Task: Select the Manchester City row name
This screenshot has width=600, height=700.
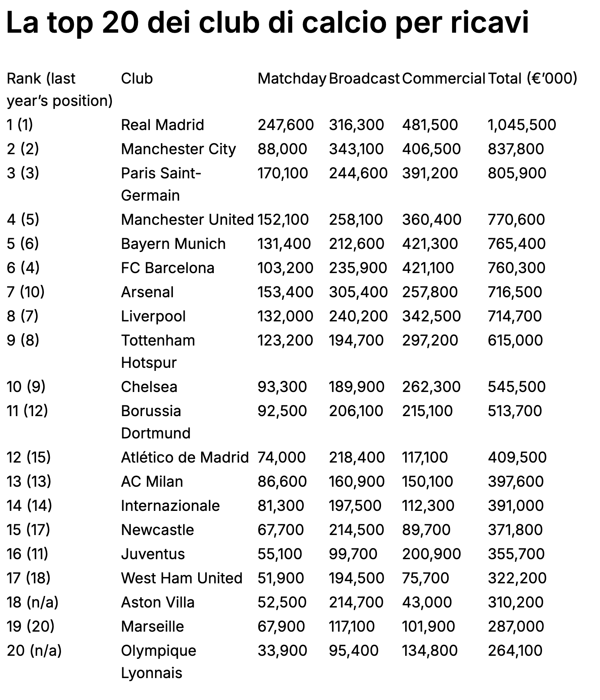Action: coord(178,149)
